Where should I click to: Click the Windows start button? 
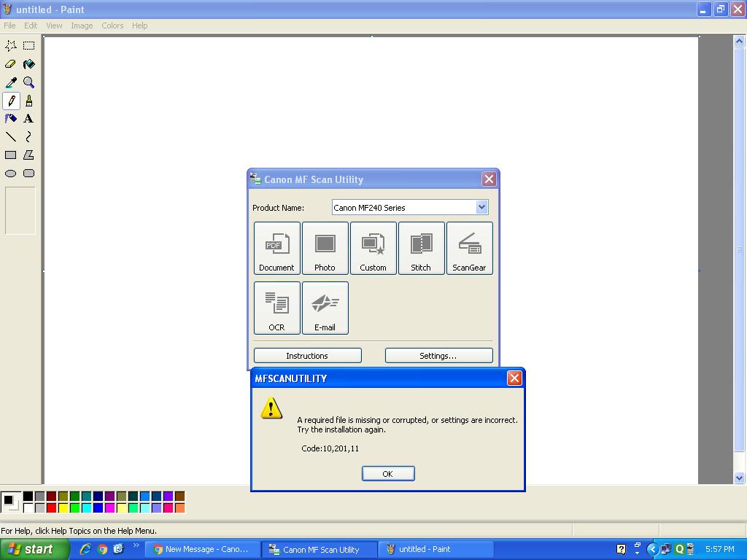pos(34,549)
